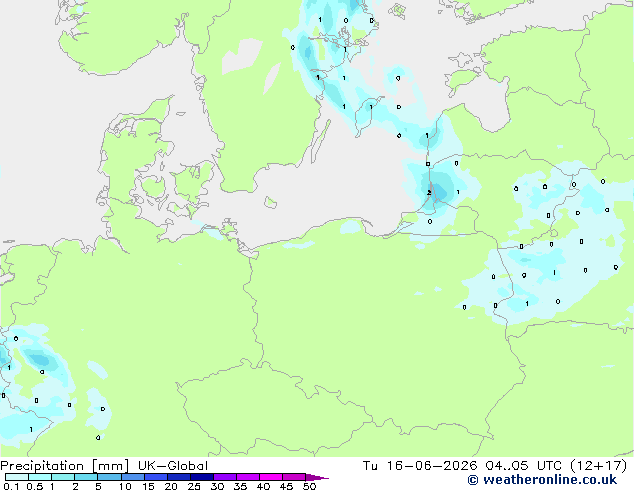Image resolution: width=634 pixels, height=490 pixels.
Task: Click the 10–15 mm legend swatch
Action: click(x=132, y=477)
